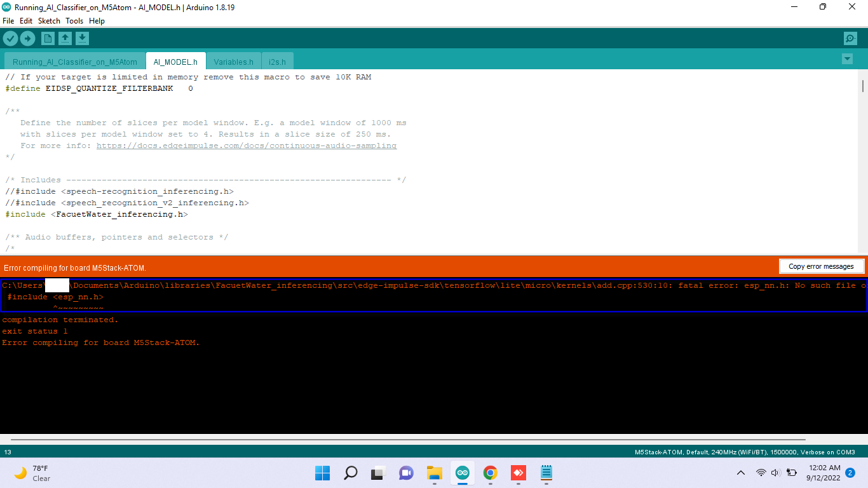Open the weather widget showing 78°F
The image size is (868, 488).
(33, 473)
